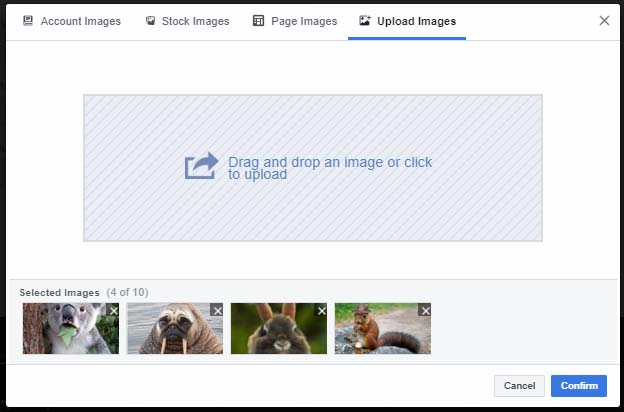Choose the rabbit thumbnail
Viewport: 624px width, 412px height.
[x=275, y=332]
